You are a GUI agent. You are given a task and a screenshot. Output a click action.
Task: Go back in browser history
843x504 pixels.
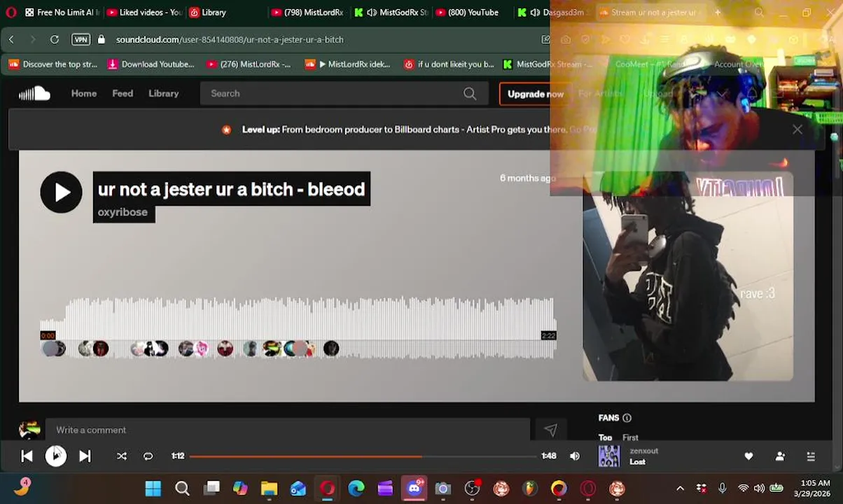pos(11,39)
